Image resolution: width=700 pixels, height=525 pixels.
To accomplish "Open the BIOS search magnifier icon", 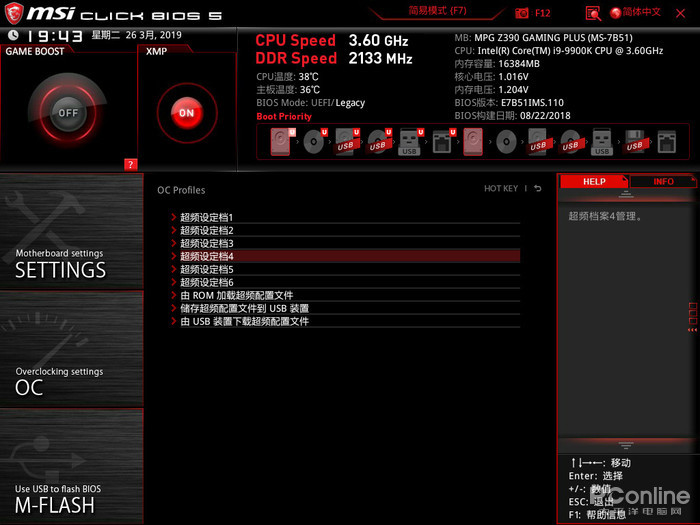I will pyautogui.click(x=592, y=13).
